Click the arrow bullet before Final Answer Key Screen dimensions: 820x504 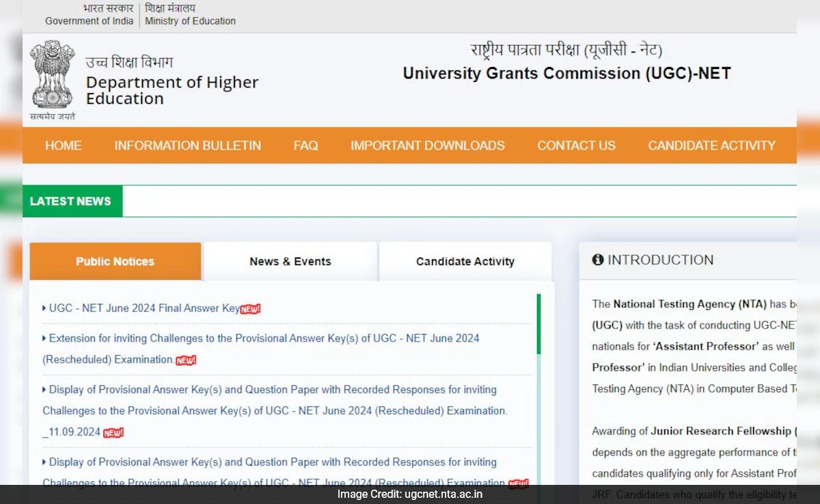[44, 308]
